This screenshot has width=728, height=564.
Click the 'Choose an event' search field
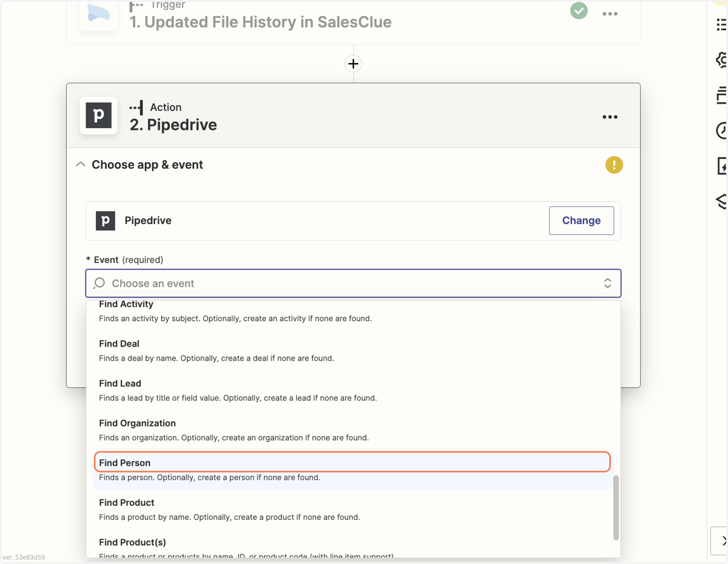353,283
